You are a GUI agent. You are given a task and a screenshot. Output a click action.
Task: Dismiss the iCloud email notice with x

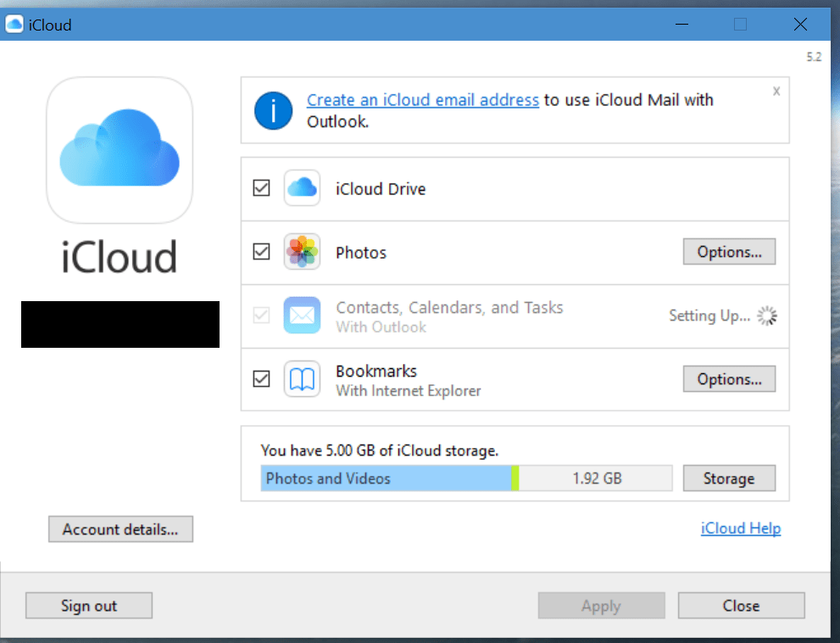pyautogui.click(x=776, y=91)
